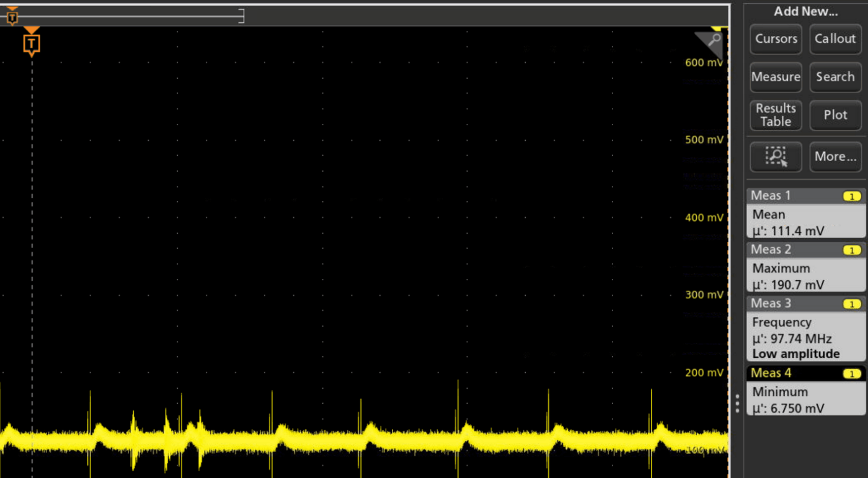Click the Add New... panel header
This screenshot has width=868, height=478.
(805, 12)
